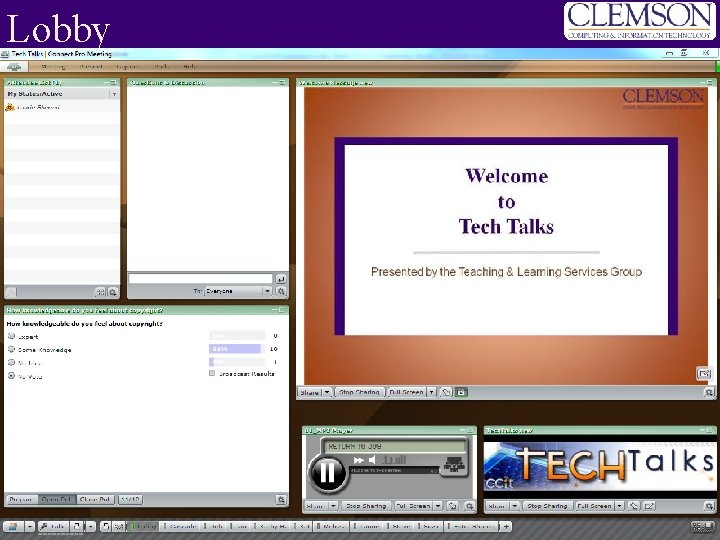Click camera and voice icon in bottom bar

pyautogui.click(x=12, y=527)
